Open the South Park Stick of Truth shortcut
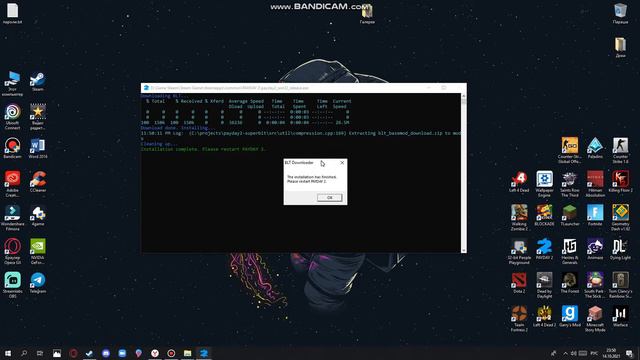 click(595, 285)
